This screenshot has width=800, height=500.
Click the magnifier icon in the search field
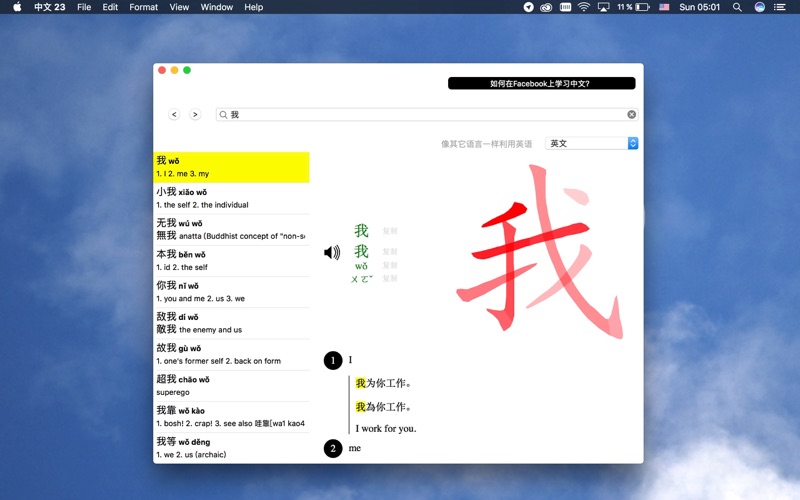coord(223,115)
